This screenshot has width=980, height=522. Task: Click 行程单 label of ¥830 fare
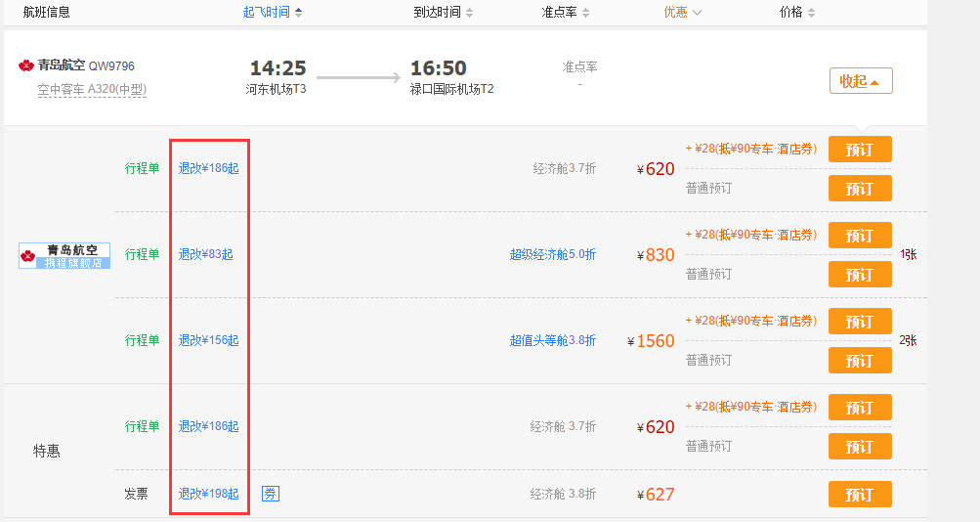[142, 254]
